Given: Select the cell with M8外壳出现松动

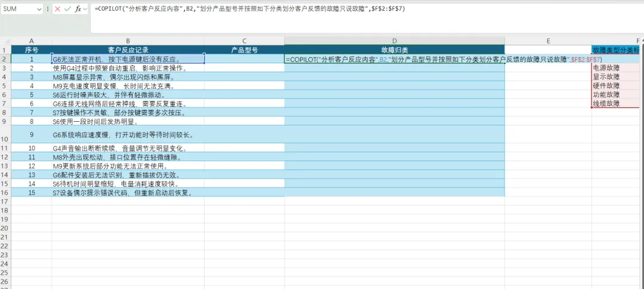Looking at the screenshot, I should click(x=128, y=157).
